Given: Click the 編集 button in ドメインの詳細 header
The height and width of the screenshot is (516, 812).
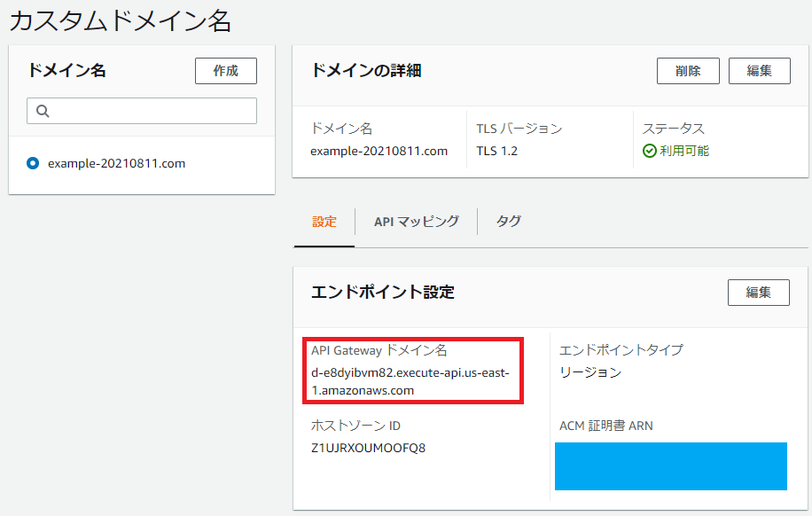Looking at the screenshot, I should pyautogui.click(x=759, y=71).
